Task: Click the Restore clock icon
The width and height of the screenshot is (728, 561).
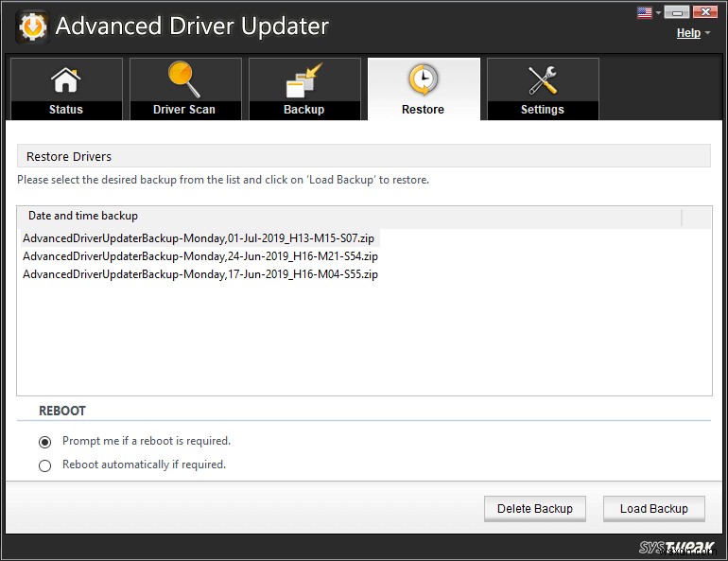Action: 423,79
